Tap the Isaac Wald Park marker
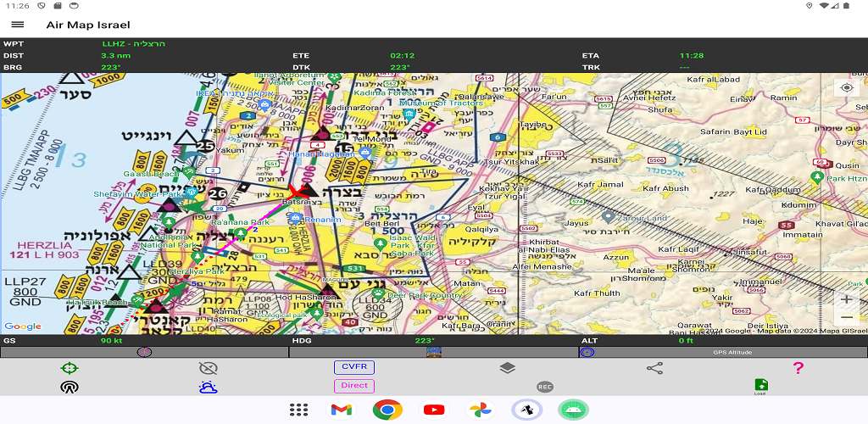868x424 pixels. (x=380, y=243)
